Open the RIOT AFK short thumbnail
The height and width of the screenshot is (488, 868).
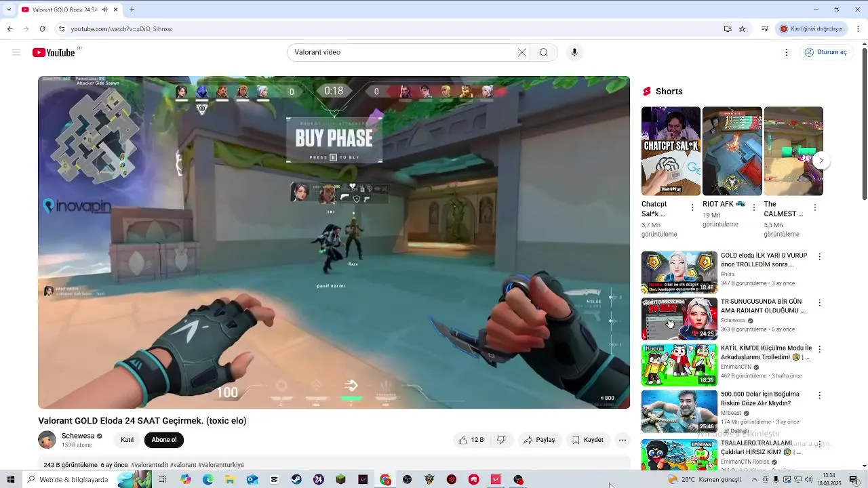point(732,151)
